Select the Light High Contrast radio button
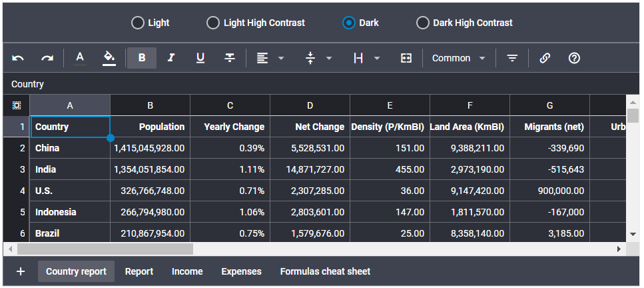 [x=213, y=23]
